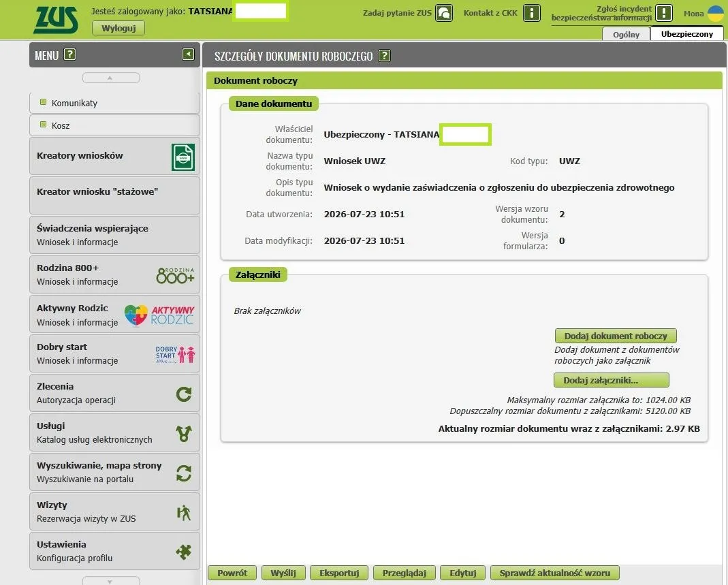Click Kreatory wniosków menu text
Screen dimensions: 728x585
[80, 155]
